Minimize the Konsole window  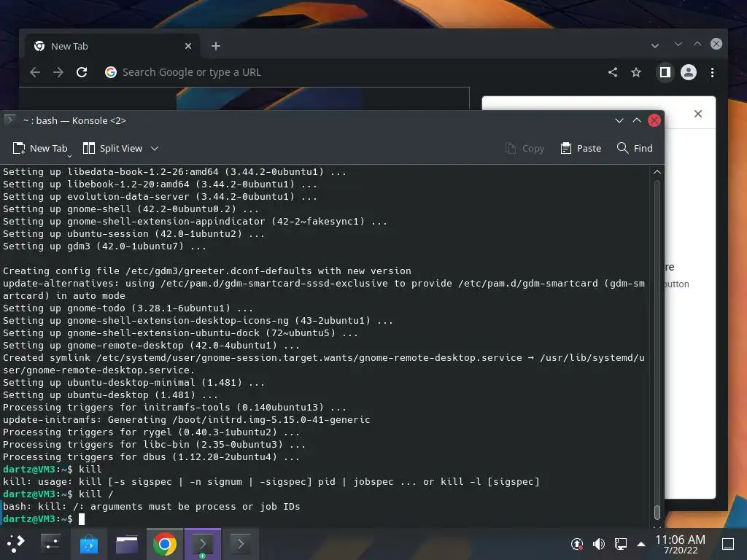pyautogui.click(x=619, y=120)
